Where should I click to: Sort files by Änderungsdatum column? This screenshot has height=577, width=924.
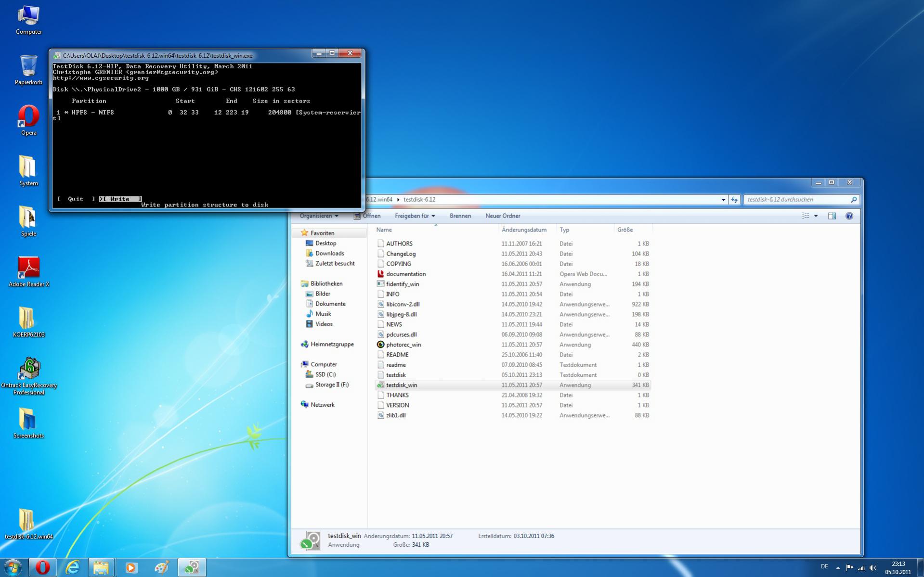(528, 230)
